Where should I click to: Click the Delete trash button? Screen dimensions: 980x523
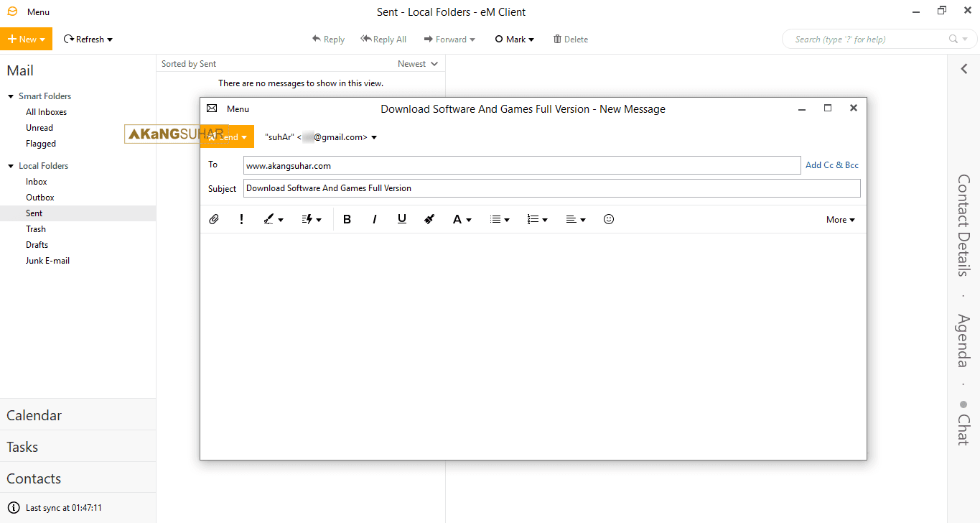[570, 40]
